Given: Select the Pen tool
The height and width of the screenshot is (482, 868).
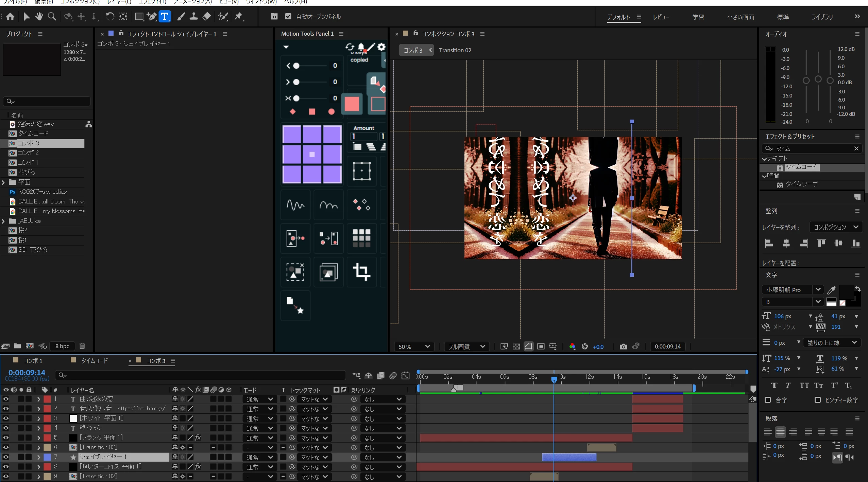Looking at the screenshot, I should [x=152, y=16].
